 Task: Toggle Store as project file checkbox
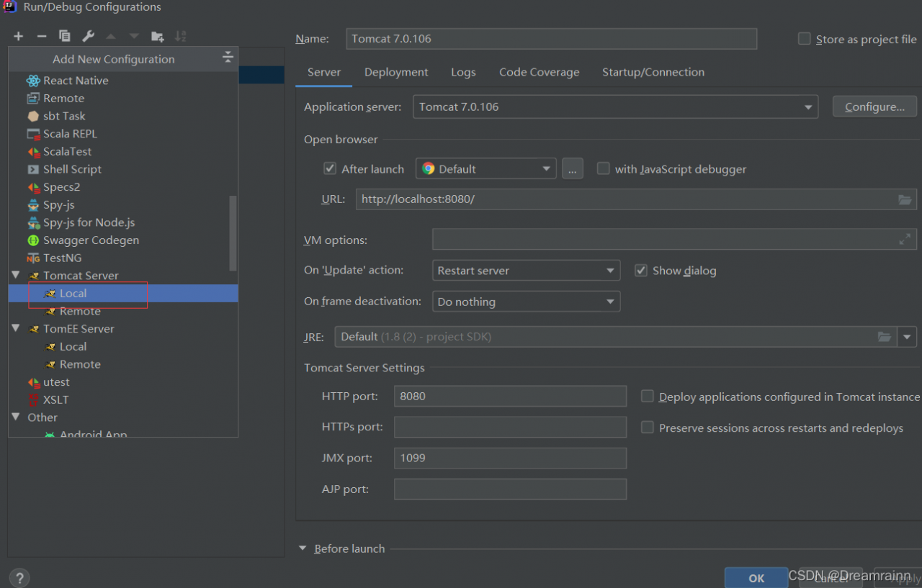[x=805, y=39]
